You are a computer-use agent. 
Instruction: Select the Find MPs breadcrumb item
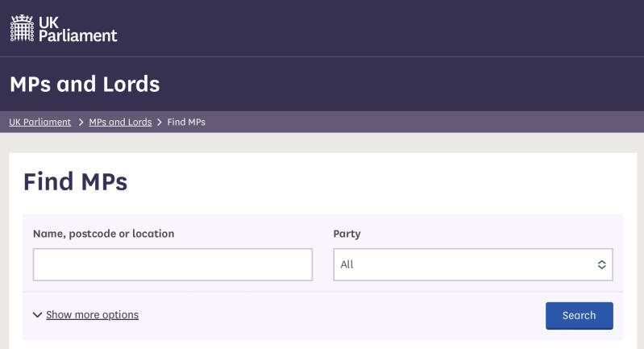(186, 123)
